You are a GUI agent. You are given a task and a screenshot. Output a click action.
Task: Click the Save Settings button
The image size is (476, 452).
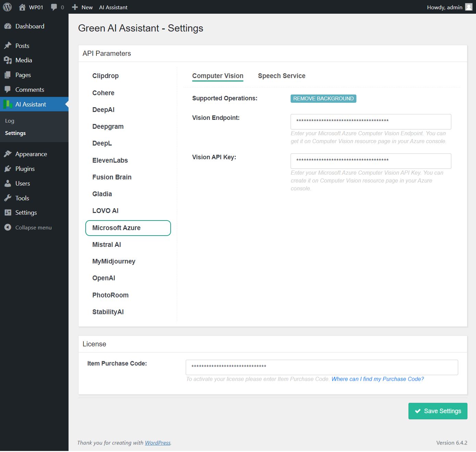(438, 411)
